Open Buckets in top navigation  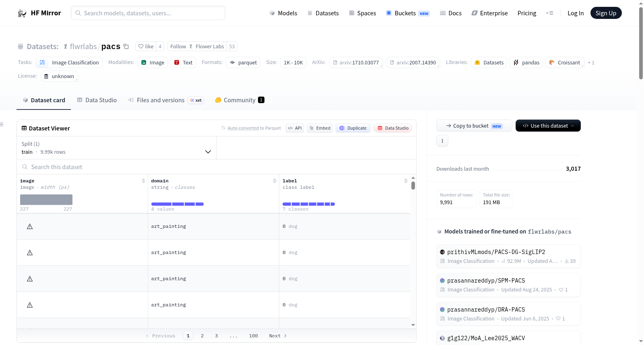tap(408, 13)
